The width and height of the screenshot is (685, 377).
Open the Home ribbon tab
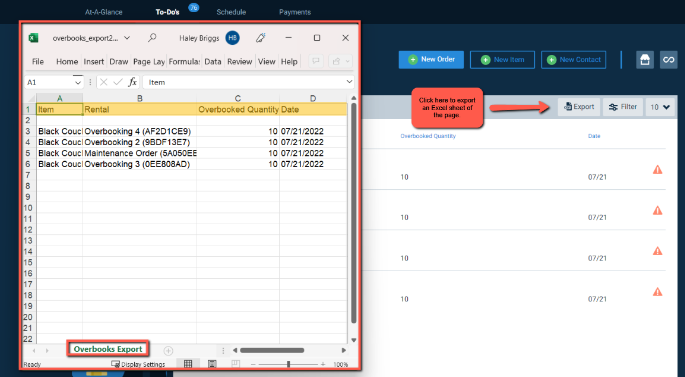point(67,62)
